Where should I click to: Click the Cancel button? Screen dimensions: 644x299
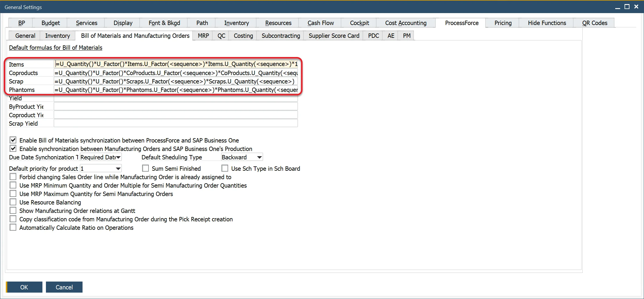(64, 287)
